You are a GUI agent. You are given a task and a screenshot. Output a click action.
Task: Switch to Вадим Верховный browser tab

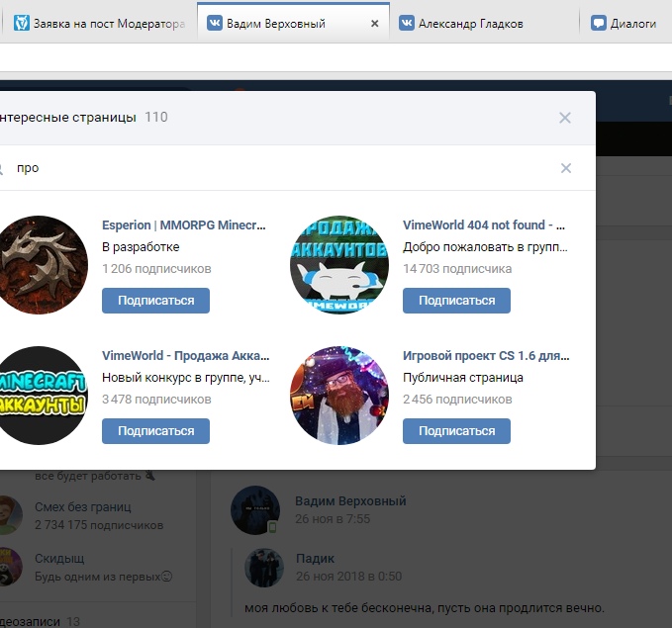pyautogui.click(x=277, y=23)
